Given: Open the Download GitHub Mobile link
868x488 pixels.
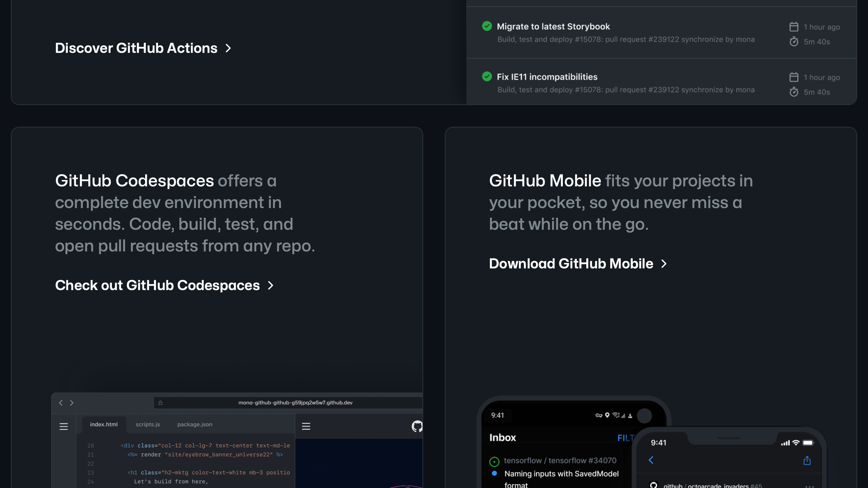Looking at the screenshot, I should click(x=578, y=264).
